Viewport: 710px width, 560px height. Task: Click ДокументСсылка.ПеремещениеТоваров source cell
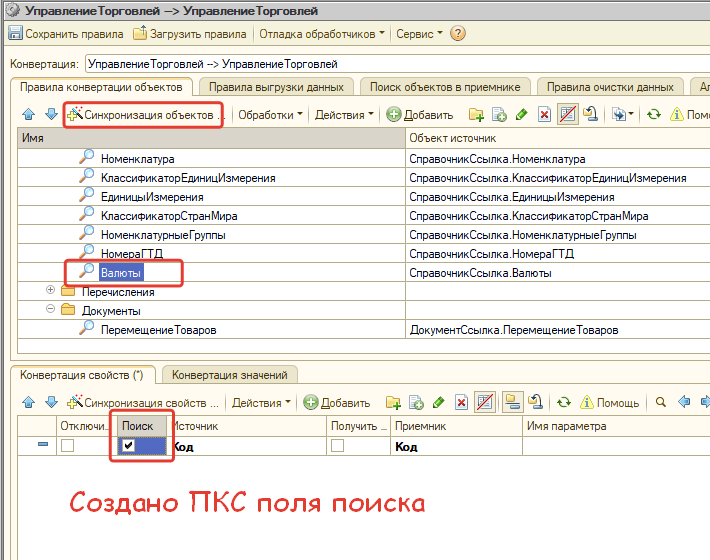pos(558,330)
